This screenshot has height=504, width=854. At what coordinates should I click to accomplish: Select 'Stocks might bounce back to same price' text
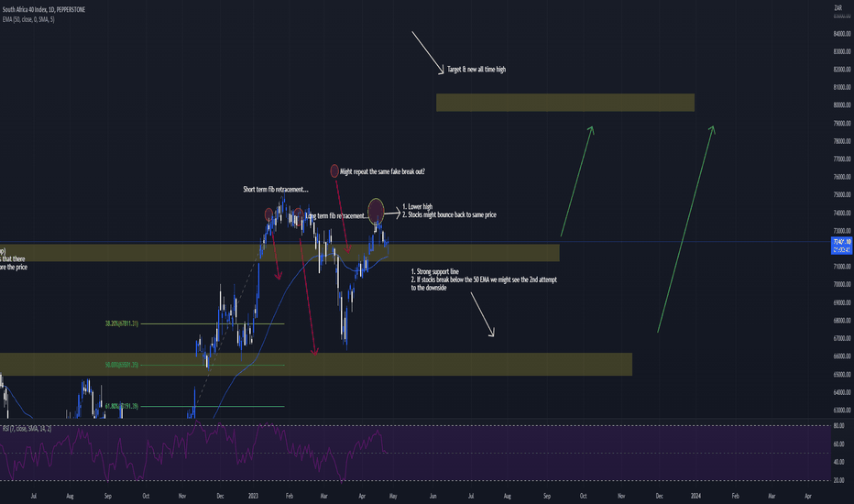(x=449, y=214)
